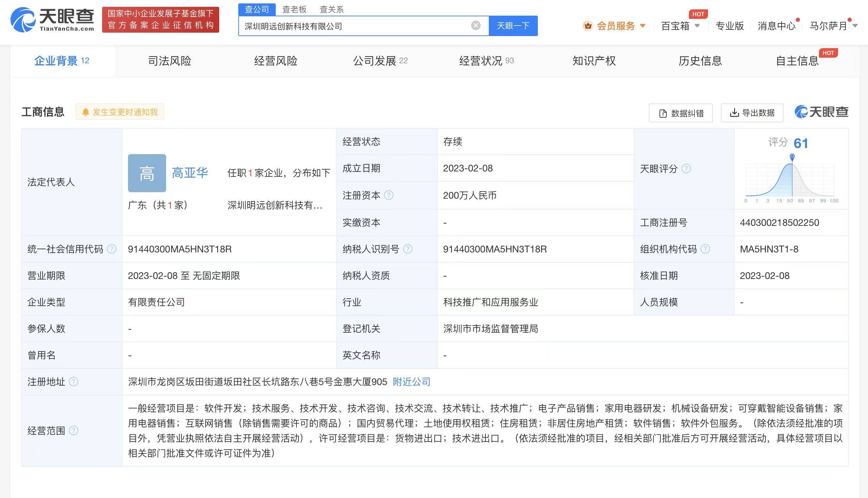
Task: Click the 数据纠错 button
Action: 681,113
